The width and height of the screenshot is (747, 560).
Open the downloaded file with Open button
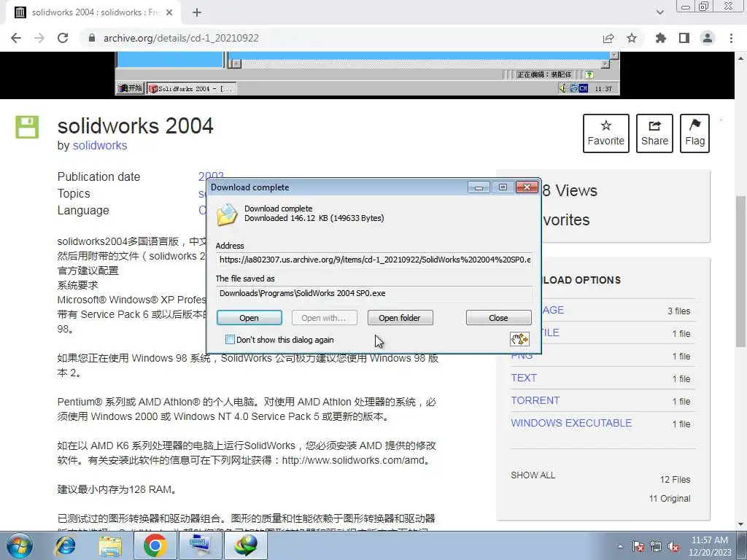[x=249, y=318]
